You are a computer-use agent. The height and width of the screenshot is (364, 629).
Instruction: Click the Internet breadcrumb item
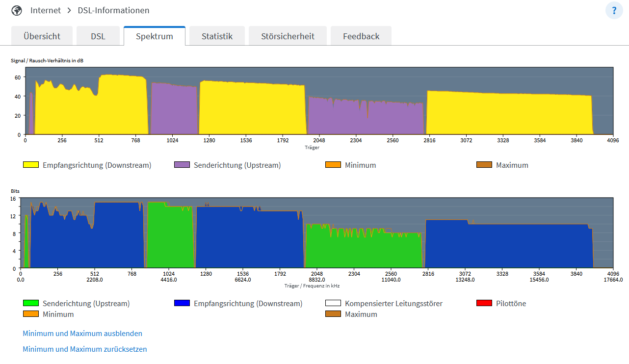(x=46, y=10)
